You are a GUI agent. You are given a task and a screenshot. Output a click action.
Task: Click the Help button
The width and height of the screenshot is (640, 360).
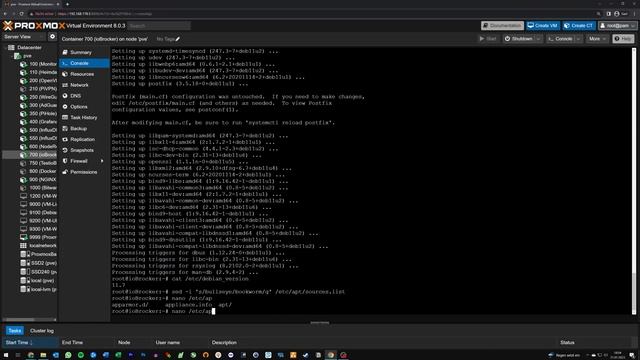point(623,39)
